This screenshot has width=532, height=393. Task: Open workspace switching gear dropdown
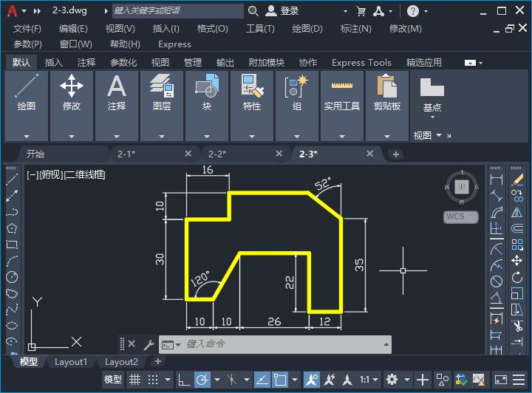(407, 380)
